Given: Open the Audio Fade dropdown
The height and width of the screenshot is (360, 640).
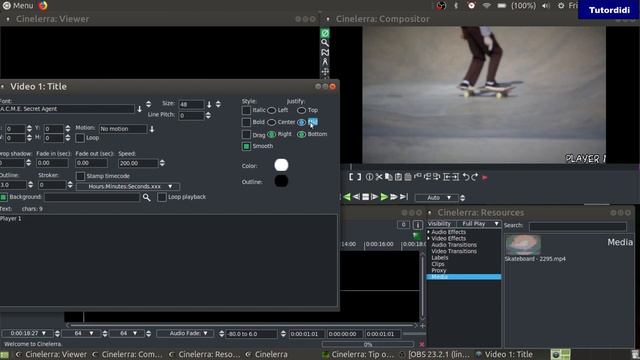Looking at the screenshot, I should point(185,333).
